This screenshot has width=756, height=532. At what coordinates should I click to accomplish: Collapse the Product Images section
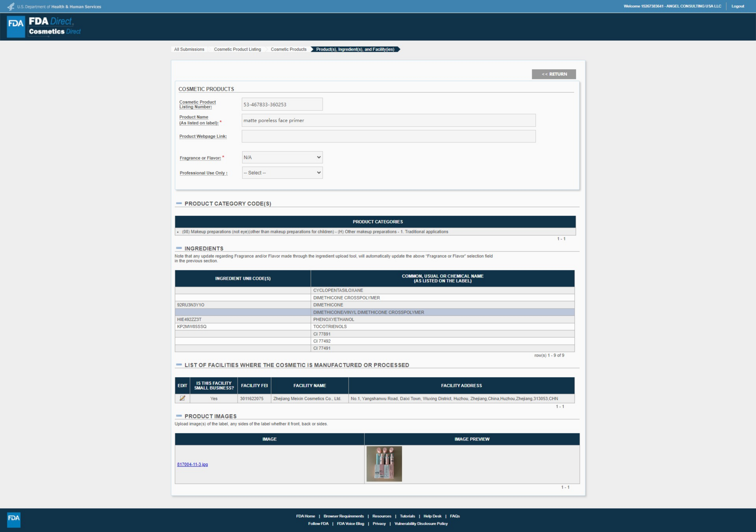pyautogui.click(x=179, y=416)
